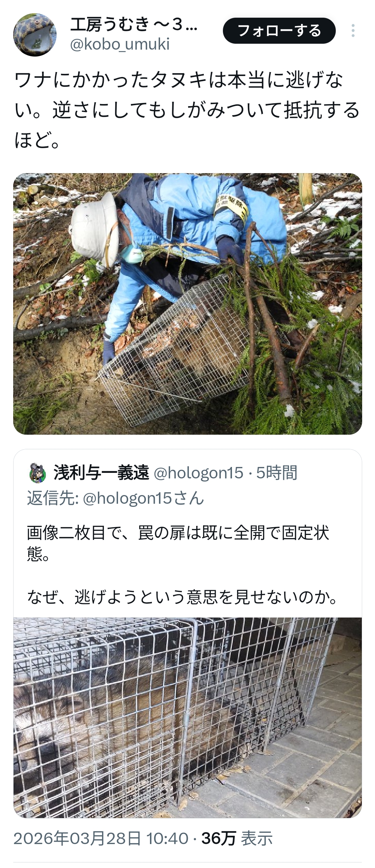View the caged tanuki photo in quoted tweet
This screenshot has height=868, width=375.
[x=187, y=718]
